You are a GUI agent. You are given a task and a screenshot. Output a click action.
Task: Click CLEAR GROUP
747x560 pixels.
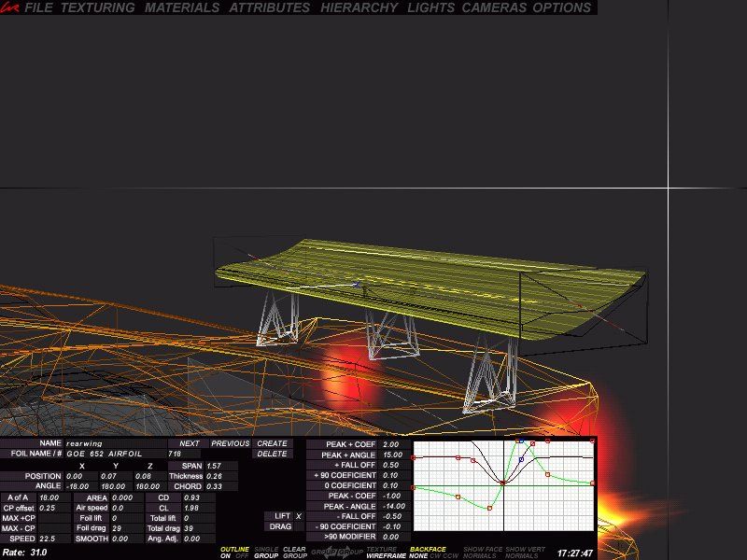click(294, 553)
